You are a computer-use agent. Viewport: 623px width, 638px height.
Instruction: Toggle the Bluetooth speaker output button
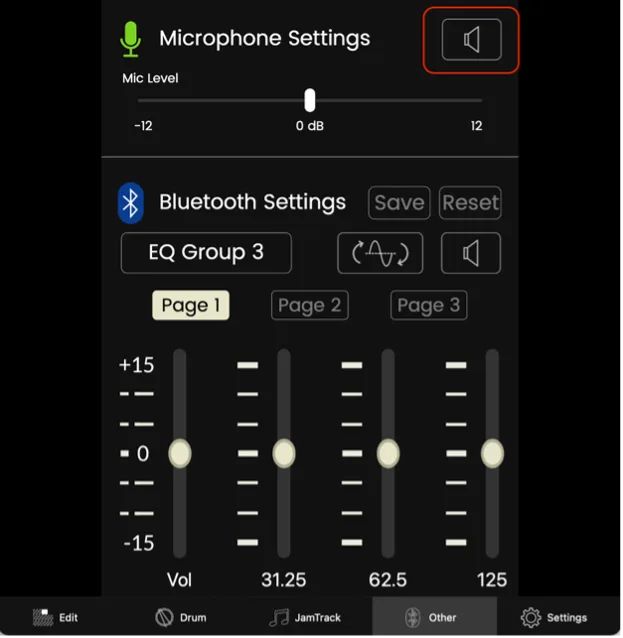click(472, 253)
